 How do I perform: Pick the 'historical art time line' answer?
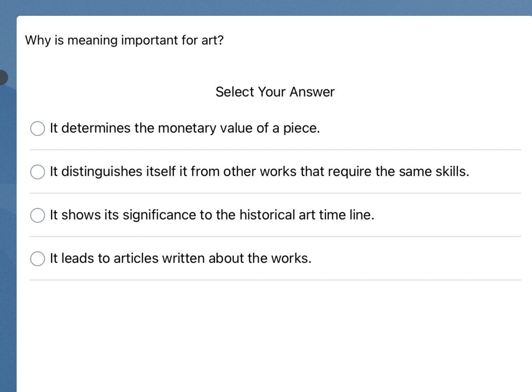pos(37,215)
